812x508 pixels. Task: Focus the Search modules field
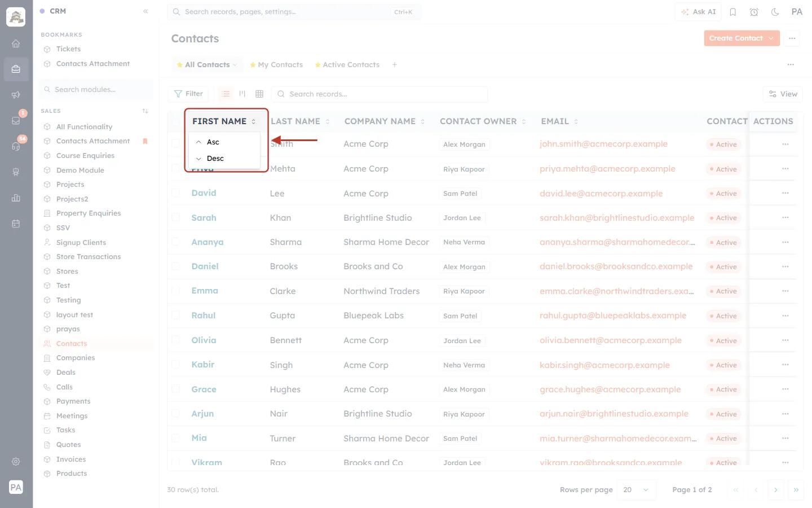pyautogui.click(x=96, y=90)
